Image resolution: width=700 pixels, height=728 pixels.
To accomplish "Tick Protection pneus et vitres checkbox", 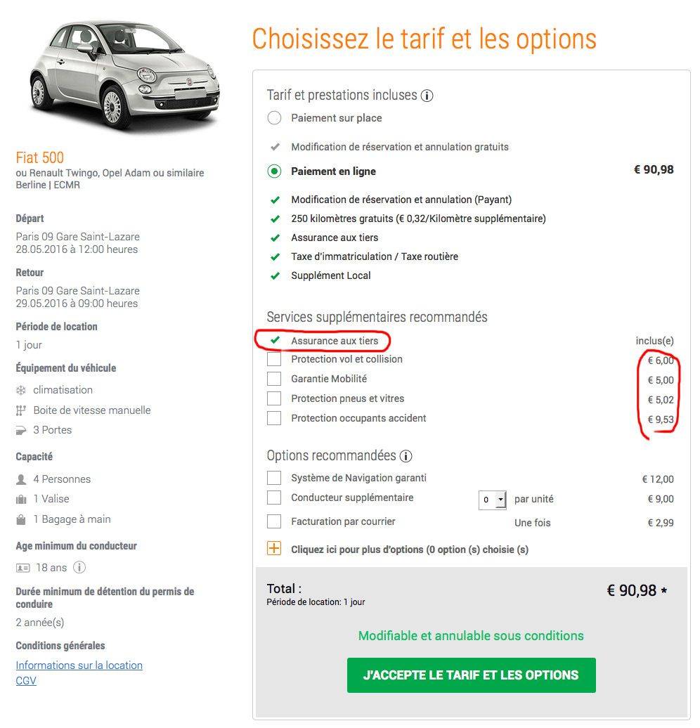I will 274,398.
